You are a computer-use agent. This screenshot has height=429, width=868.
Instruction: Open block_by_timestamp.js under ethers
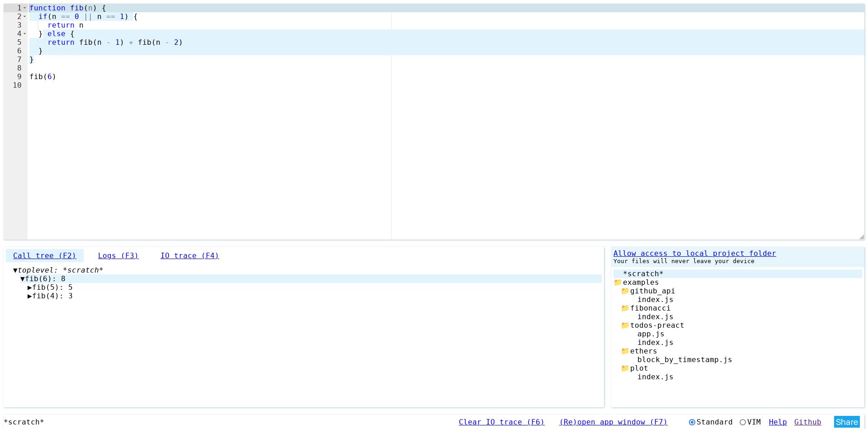tap(684, 360)
